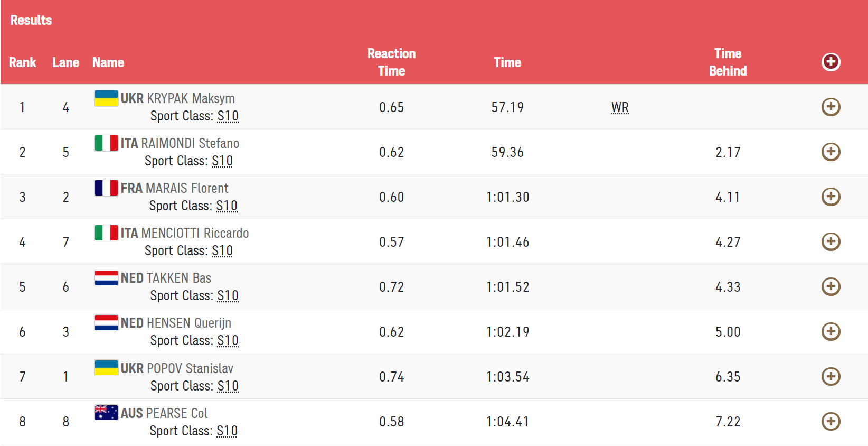868x446 pixels.
Task: Click the Australia flag beside PEARSE
Action: [x=106, y=412]
